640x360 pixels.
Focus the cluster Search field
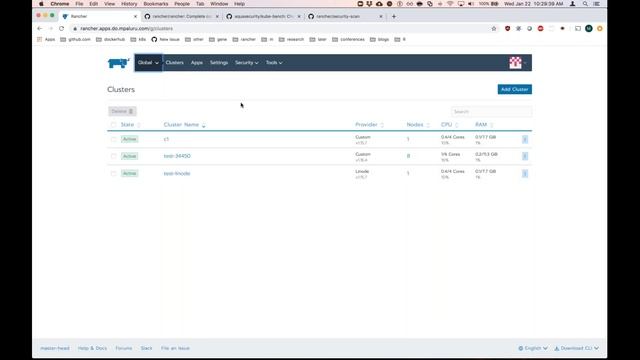[491, 111]
